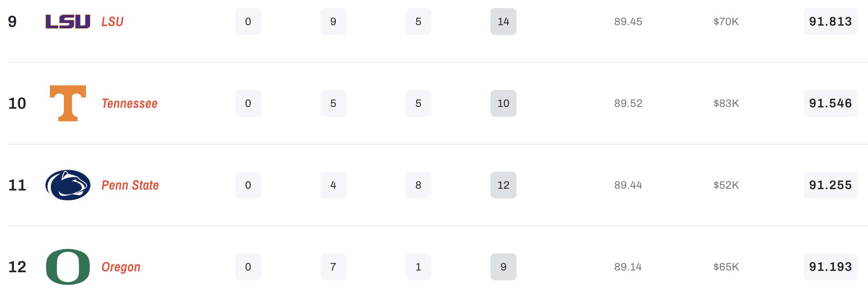Screen dimensions: 868x301
Task: Click the Tennessee orange T logo
Action: pos(68,103)
